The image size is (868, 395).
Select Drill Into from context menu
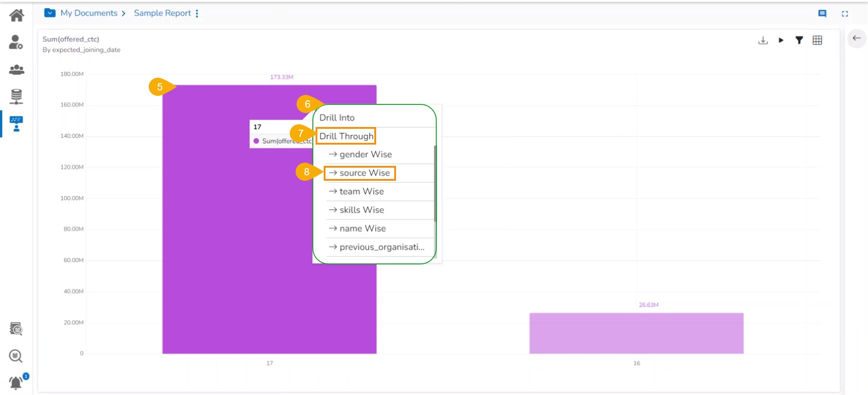coord(337,118)
